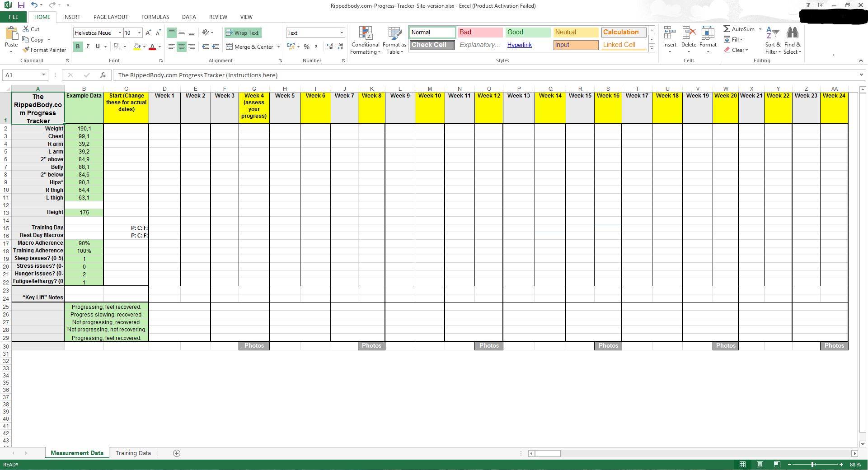Open Sort & Filter options

tap(773, 40)
